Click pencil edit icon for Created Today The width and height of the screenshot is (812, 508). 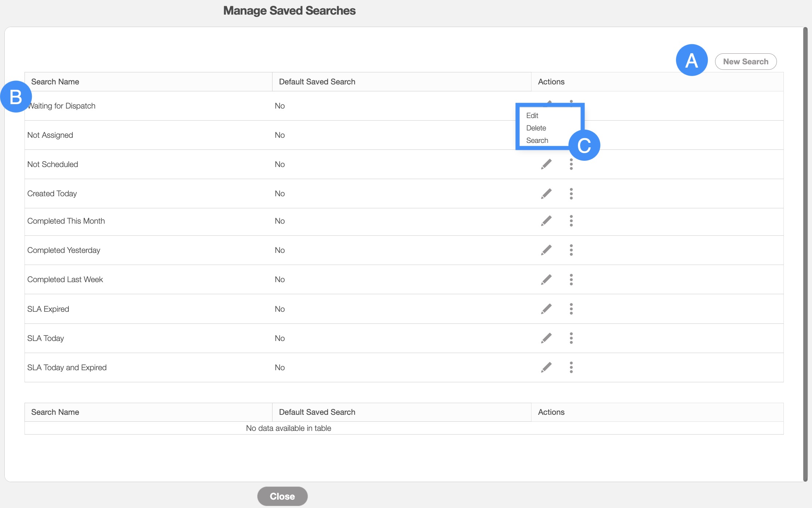pos(546,193)
